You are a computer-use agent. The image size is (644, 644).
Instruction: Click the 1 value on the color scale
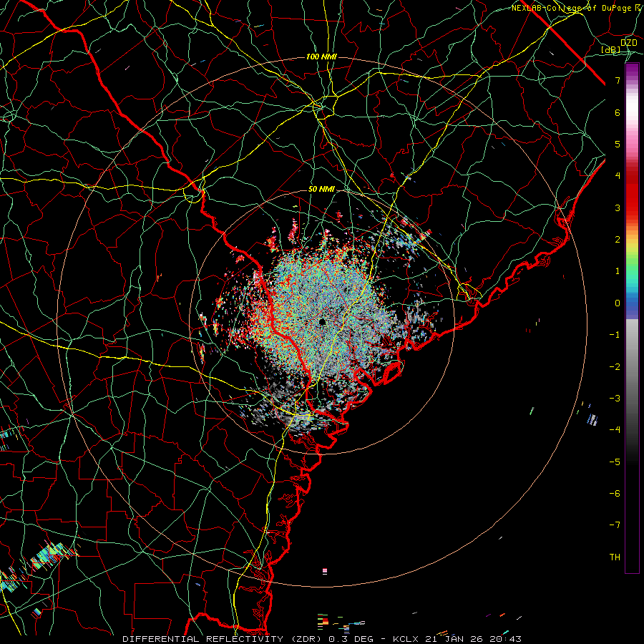point(618,271)
